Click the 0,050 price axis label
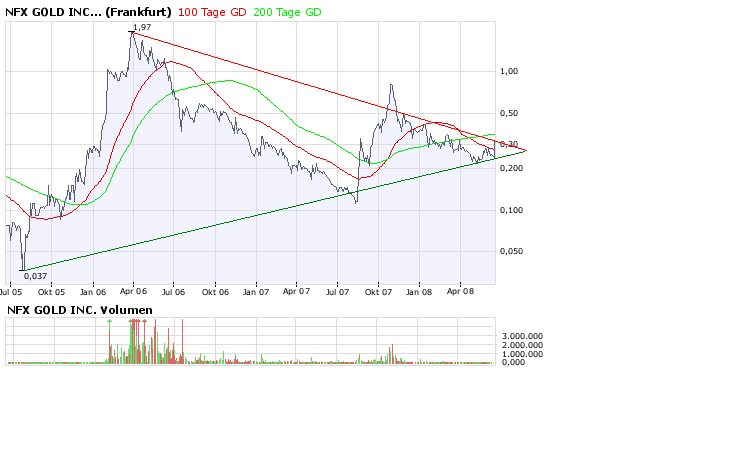 pyautogui.click(x=510, y=252)
